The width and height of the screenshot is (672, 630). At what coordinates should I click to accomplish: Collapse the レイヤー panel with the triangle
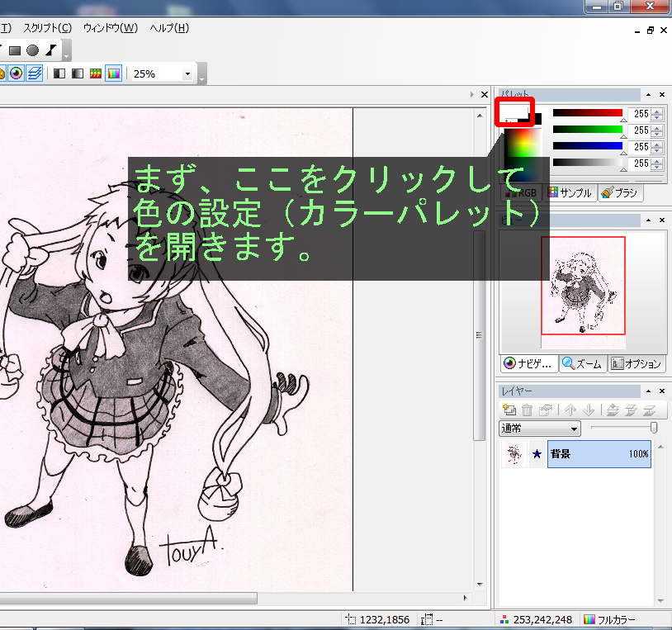click(648, 391)
